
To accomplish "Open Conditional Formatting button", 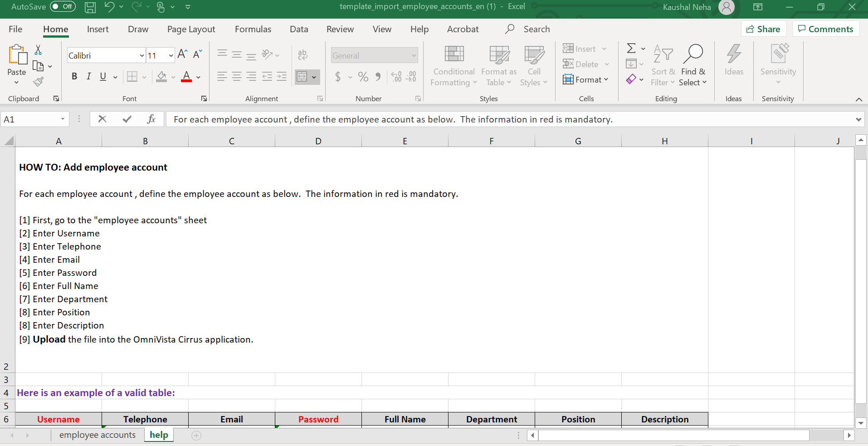I will point(454,65).
